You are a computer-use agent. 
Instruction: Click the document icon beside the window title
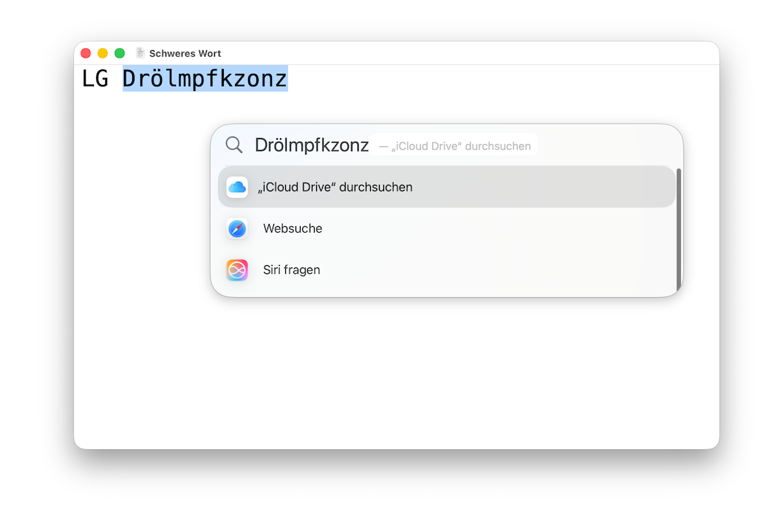pos(140,53)
